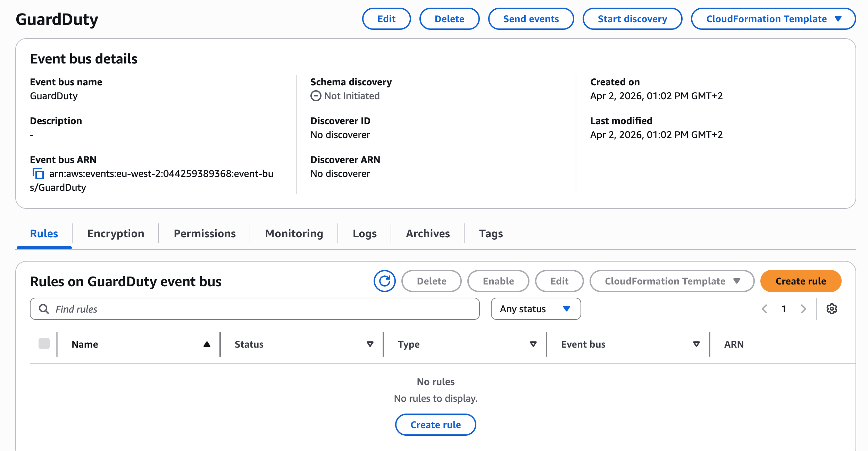Sort by Status column arrow
The width and height of the screenshot is (868, 451).
[x=370, y=344]
